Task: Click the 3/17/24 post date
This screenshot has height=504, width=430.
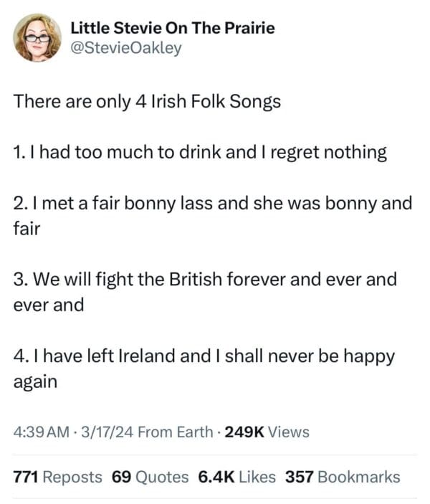Action: click(x=107, y=432)
